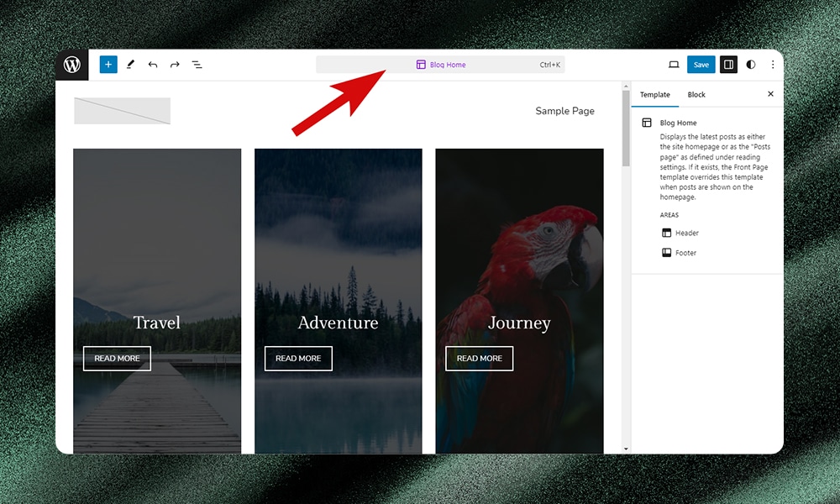The width and height of the screenshot is (840, 504).
Task: Close the Template sidebar with the X
Action: 770,94
